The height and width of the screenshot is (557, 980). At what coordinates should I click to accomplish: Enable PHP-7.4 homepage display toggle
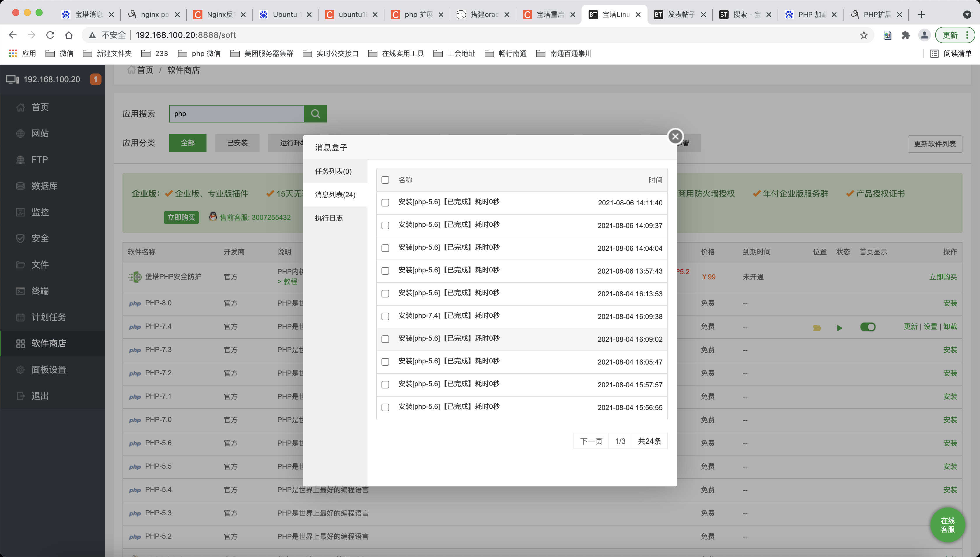pyautogui.click(x=867, y=327)
